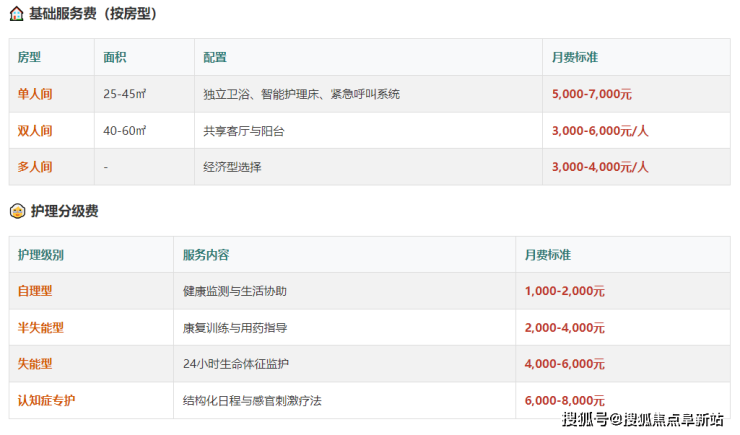The image size is (740, 435).
Task: Open the 双人间 room type entry
Action: 35,131
